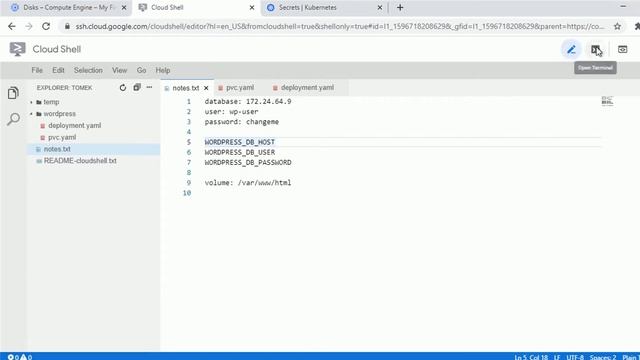This screenshot has height=360, width=640.
Task: Click the line 'password: changeme'
Action: (242, 122)
